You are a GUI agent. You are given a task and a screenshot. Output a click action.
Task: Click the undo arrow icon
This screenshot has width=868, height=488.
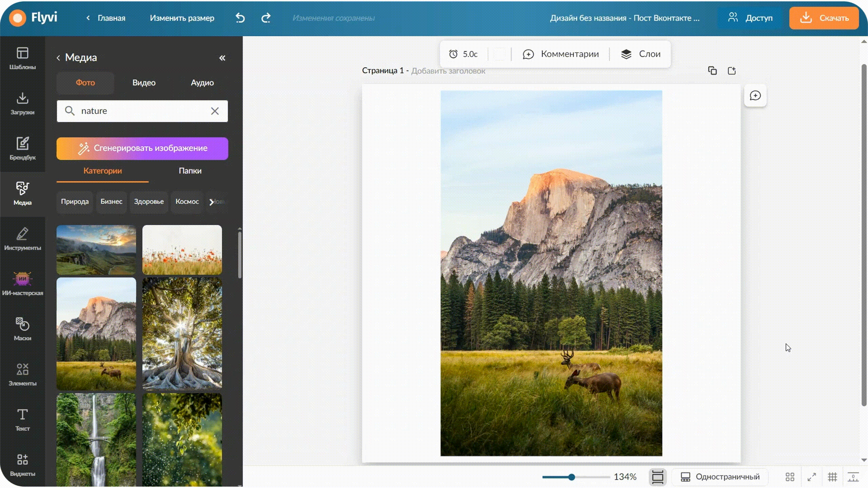(240, 18)
